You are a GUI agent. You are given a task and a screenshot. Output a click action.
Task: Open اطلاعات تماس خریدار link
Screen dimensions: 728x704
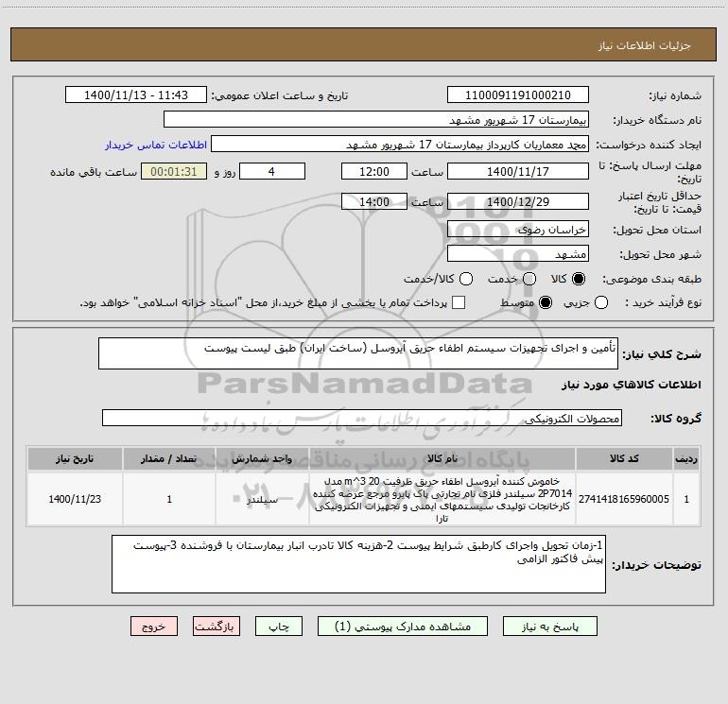(x=156, y=145)
